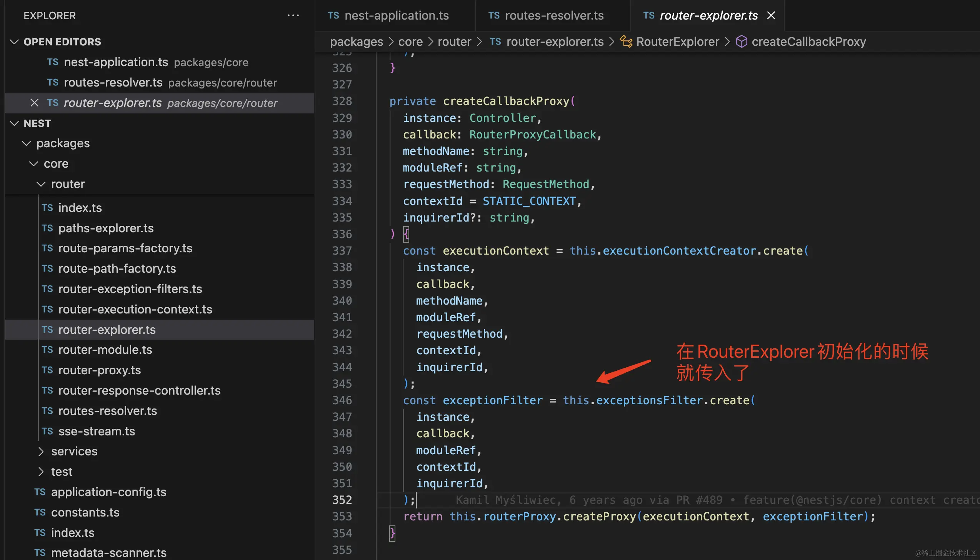The image size is (980, 560).
Task: Click RouterExplorer class breadcrumb
Action: pyautogui.click(x=678, y=42)
